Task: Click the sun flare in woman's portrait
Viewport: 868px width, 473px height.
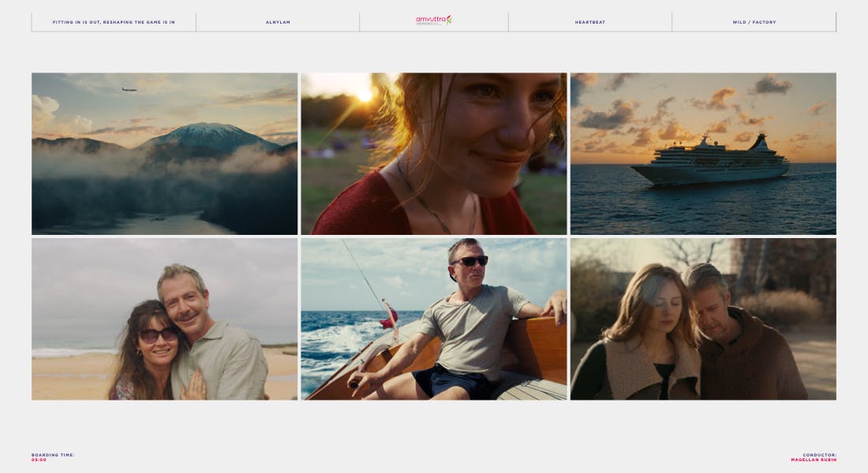Action: click(365, 94)
